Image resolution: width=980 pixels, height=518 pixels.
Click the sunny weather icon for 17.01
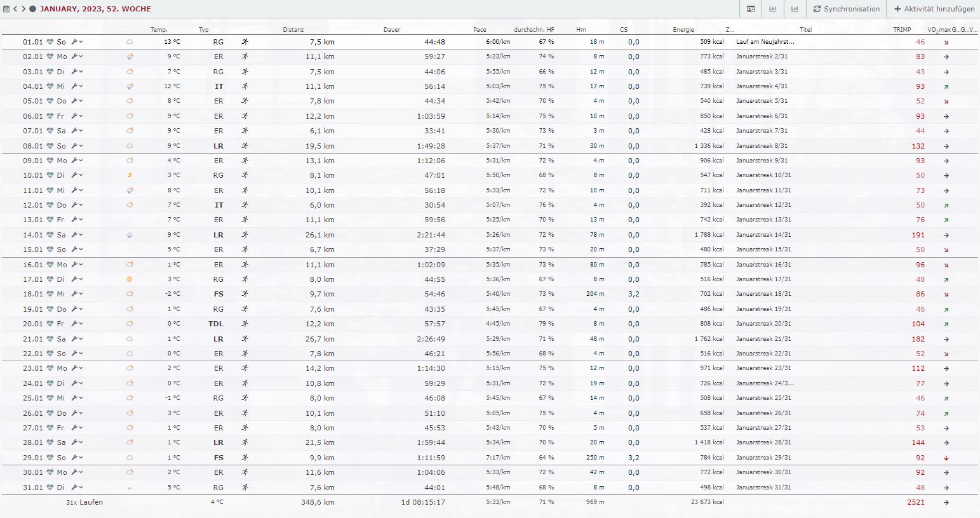pyautogui.click(x=130, y=279)
